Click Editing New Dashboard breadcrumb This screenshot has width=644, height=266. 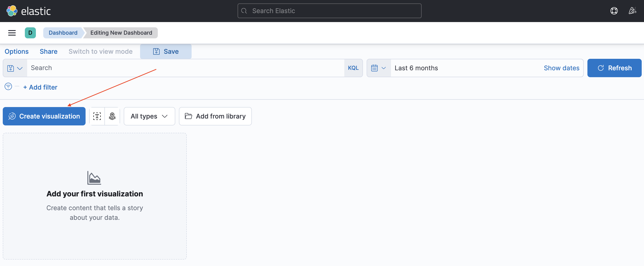point(121,33)
